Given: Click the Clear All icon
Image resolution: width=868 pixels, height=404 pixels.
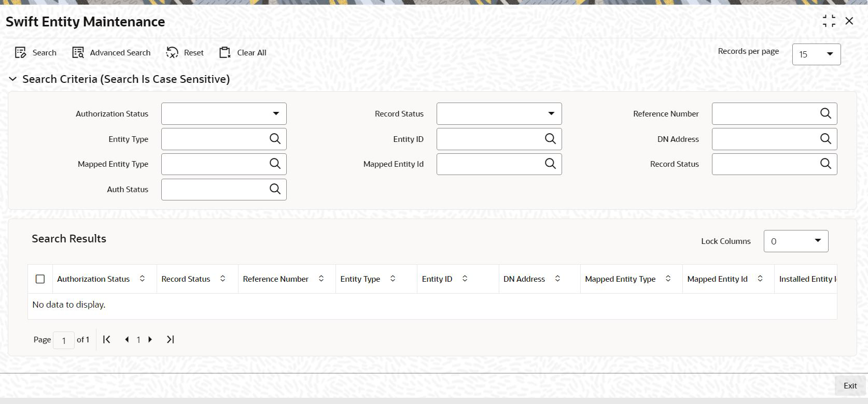Looking at the screenshot, I should (225, 52).
